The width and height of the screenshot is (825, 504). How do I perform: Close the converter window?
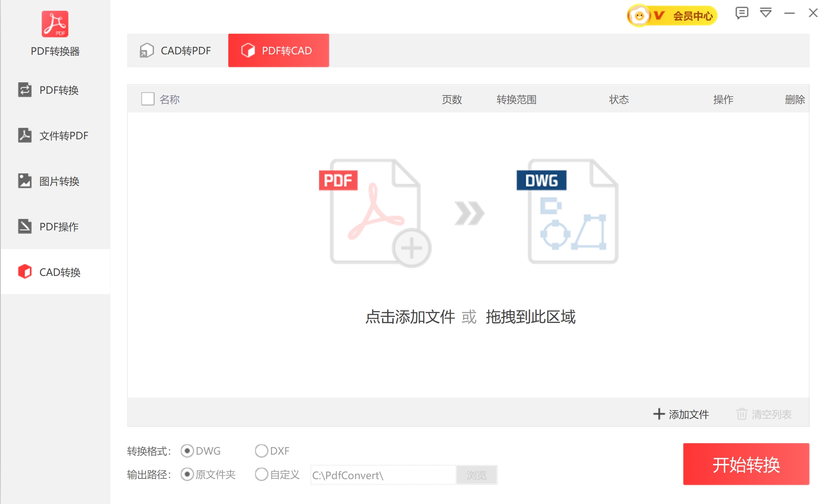point(813,13)
